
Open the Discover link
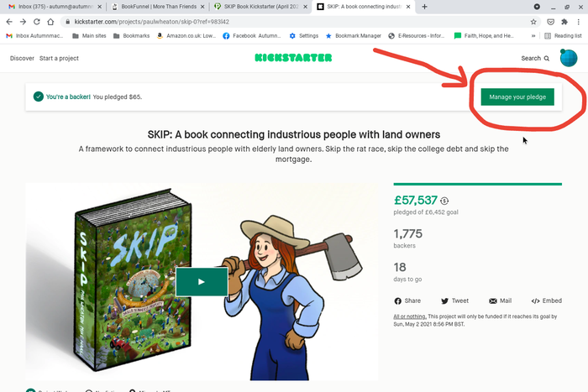[22, 59]
